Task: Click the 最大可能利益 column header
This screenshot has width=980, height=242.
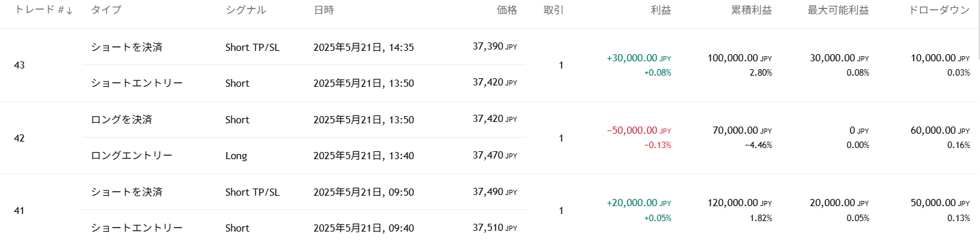Action: click(843, 10)
